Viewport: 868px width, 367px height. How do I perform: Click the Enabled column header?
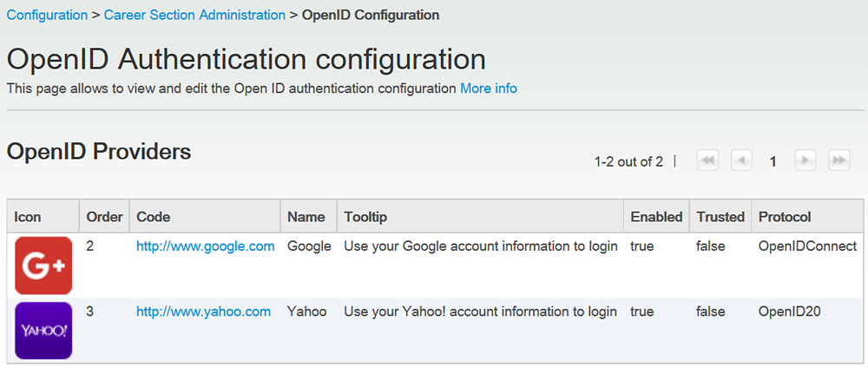(x=656, y=217)
